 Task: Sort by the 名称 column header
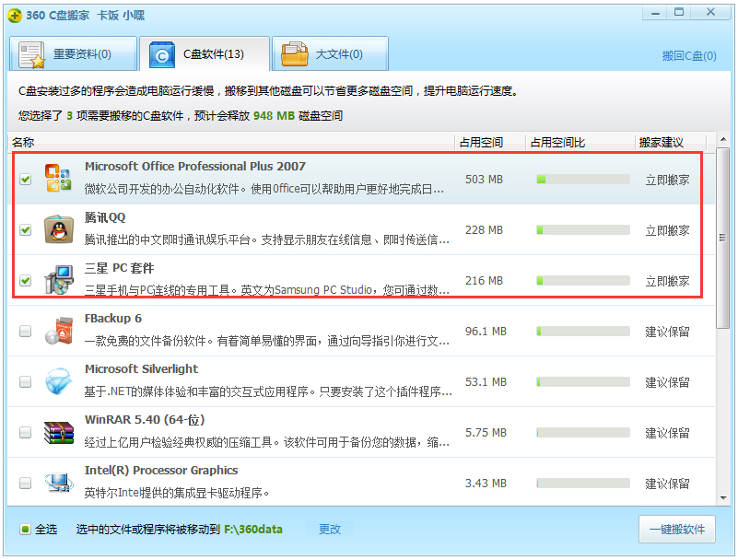[231, 142]
